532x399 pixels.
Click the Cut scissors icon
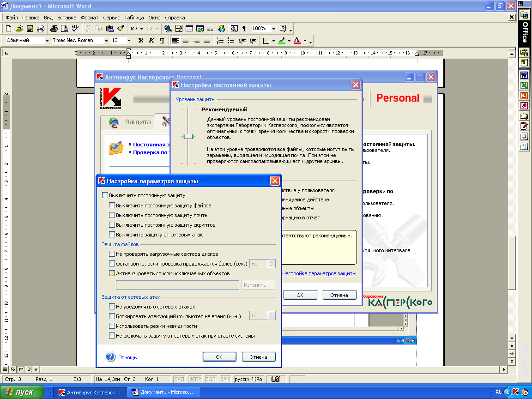pos(88,29)
